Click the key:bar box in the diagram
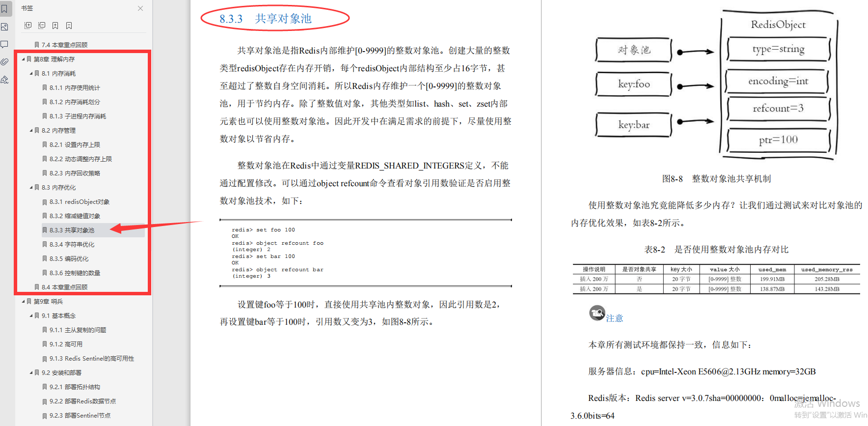This screenshot has width=868, height=426. pyautogui.click(x=633, y=125)
